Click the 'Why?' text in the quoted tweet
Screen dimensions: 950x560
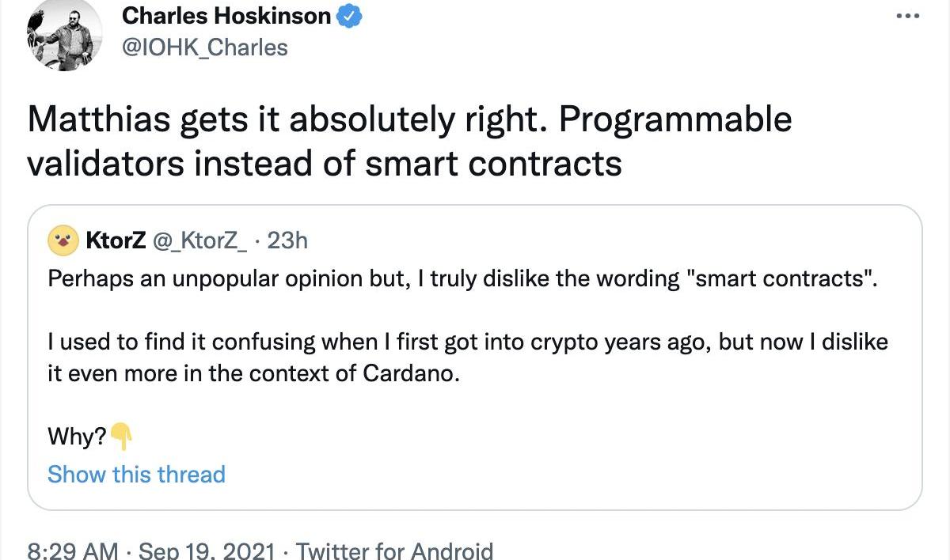point(77,436)
